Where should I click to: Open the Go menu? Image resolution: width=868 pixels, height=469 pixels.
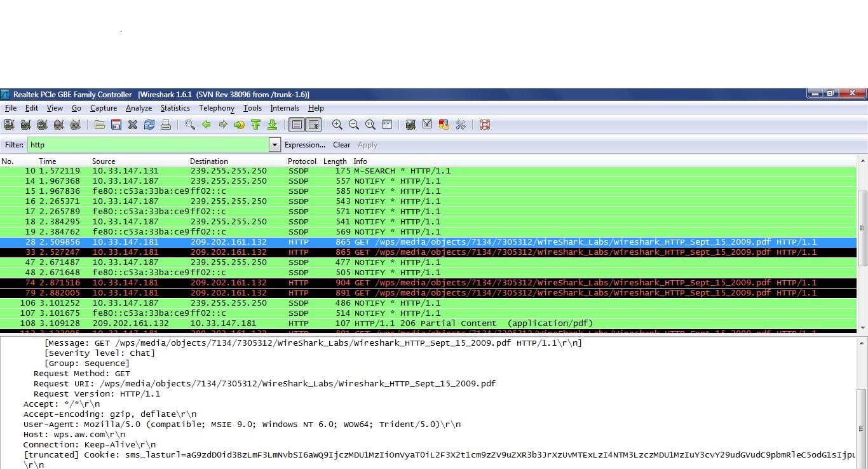(x=76, y=108)
